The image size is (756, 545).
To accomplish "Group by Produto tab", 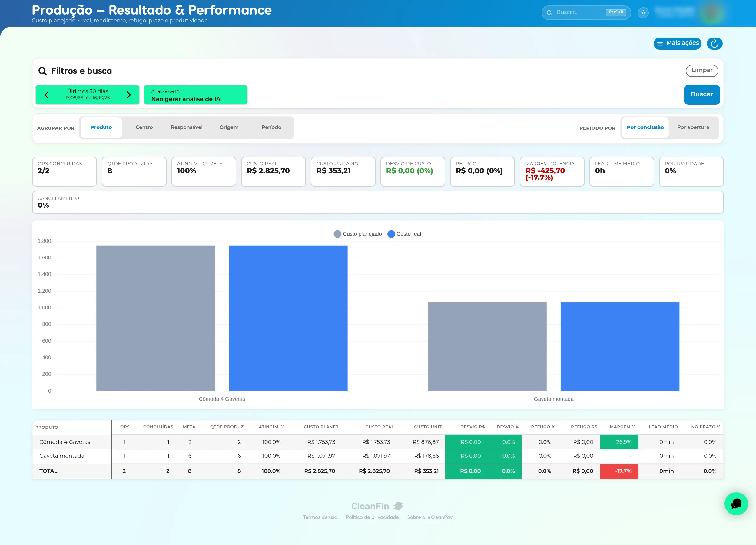I will click(101, 127).
